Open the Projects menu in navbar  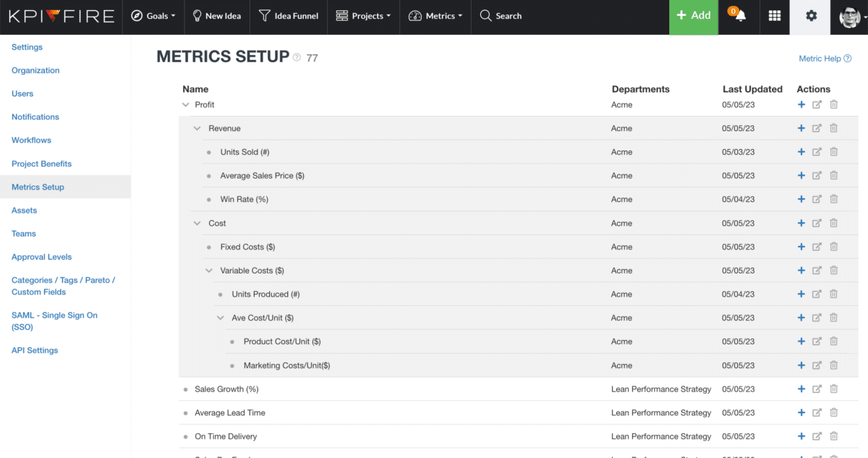click(364, 16)
